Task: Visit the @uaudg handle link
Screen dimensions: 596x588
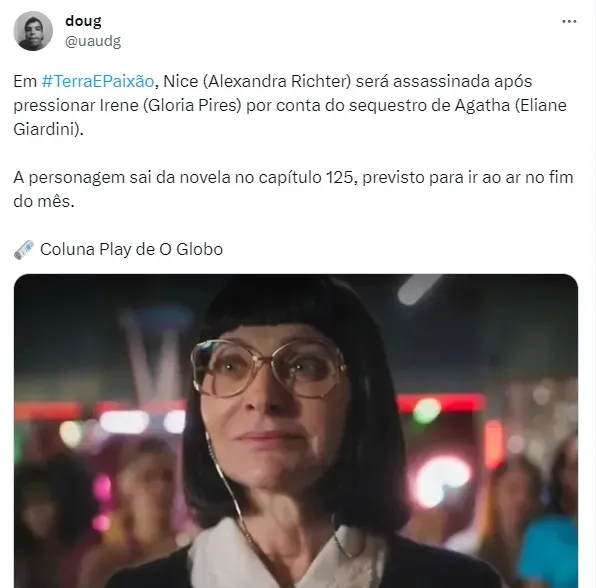Action: pos(93,41)
